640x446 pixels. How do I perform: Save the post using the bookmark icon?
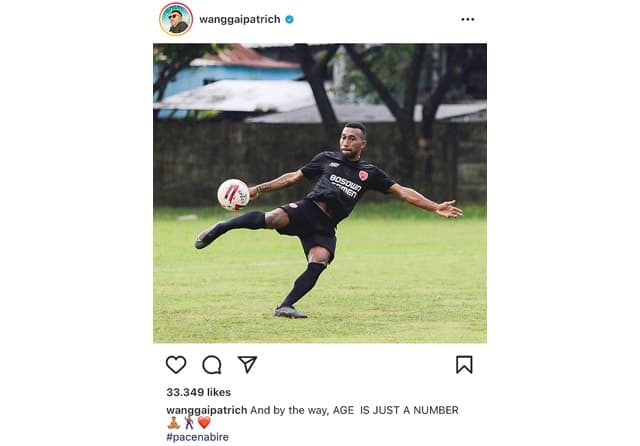pos(464,364)
